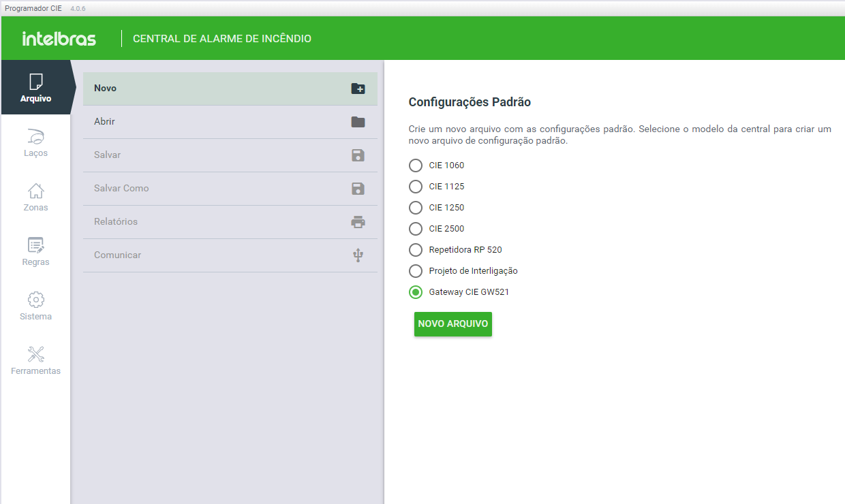Viewport: 845px width, 504px height.
Task: Select the CIE 1125 radio button
Action: click(x=416, y=187)
